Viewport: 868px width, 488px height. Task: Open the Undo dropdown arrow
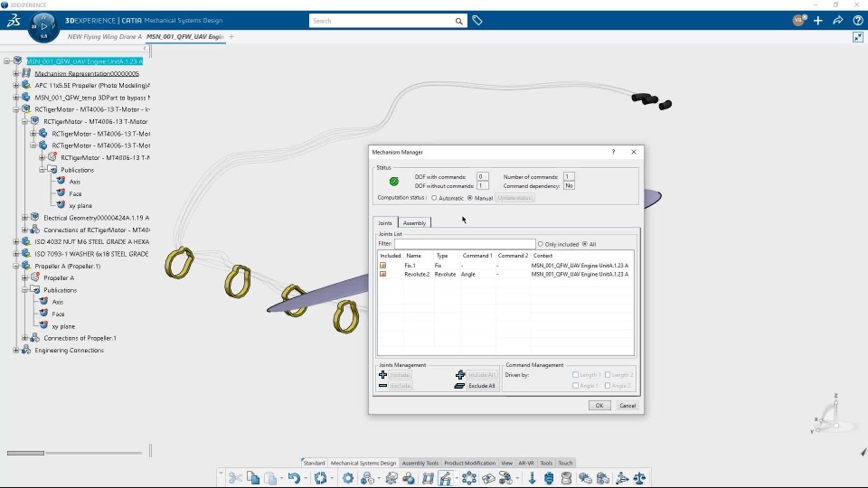(x=306, y=479)
